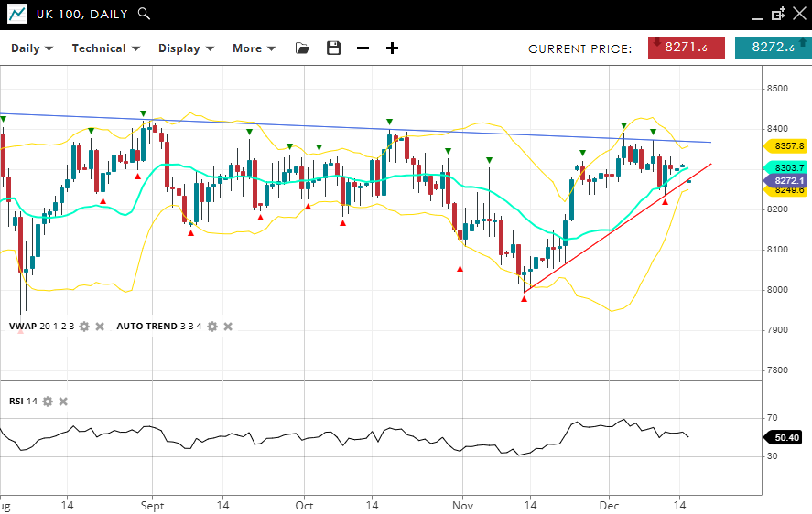Remove the RSI indicator from chart
The width and height of the screenshot is (812, 514).
[x=63, y=402]
